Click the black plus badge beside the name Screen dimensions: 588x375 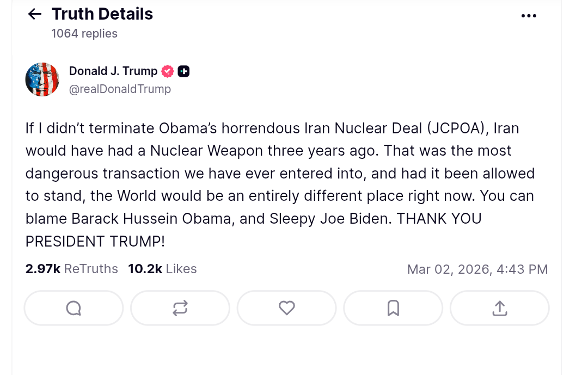pyautogui.click(x=183, y=71)
